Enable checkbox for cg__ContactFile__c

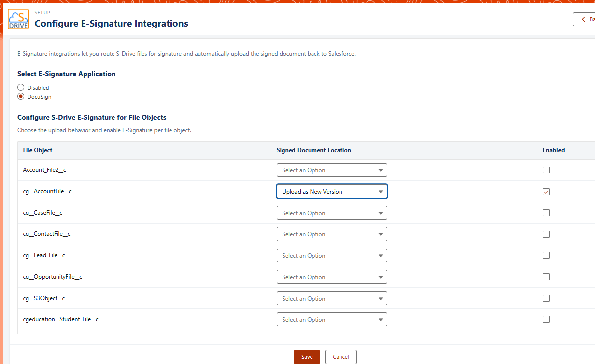[x=546, y=234]
